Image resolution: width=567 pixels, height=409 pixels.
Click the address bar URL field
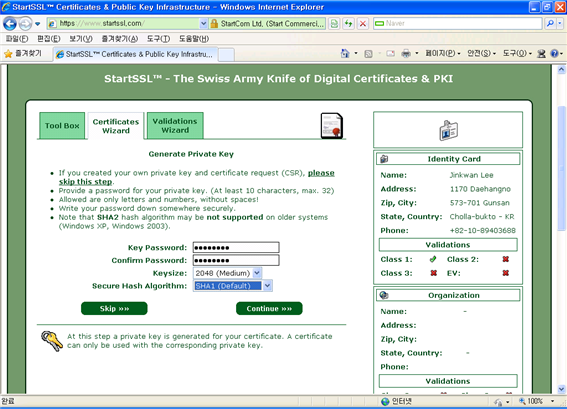pyautogui.click(x=123, y=24)
